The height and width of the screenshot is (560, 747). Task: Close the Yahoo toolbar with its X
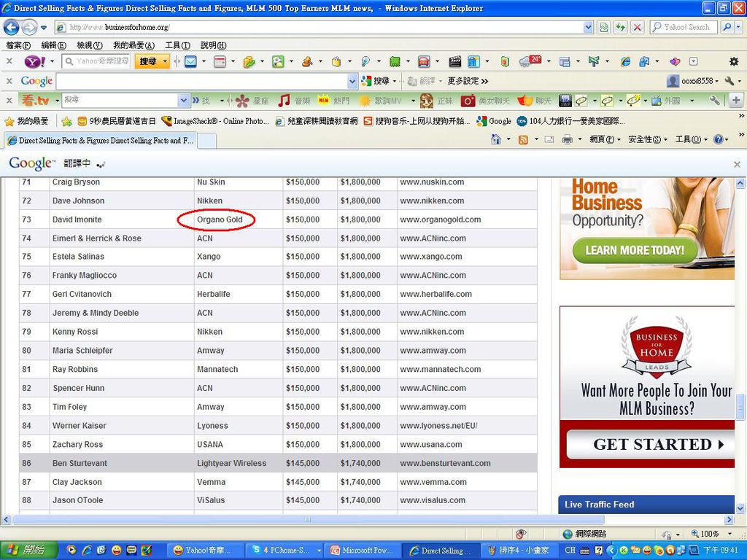9,61
